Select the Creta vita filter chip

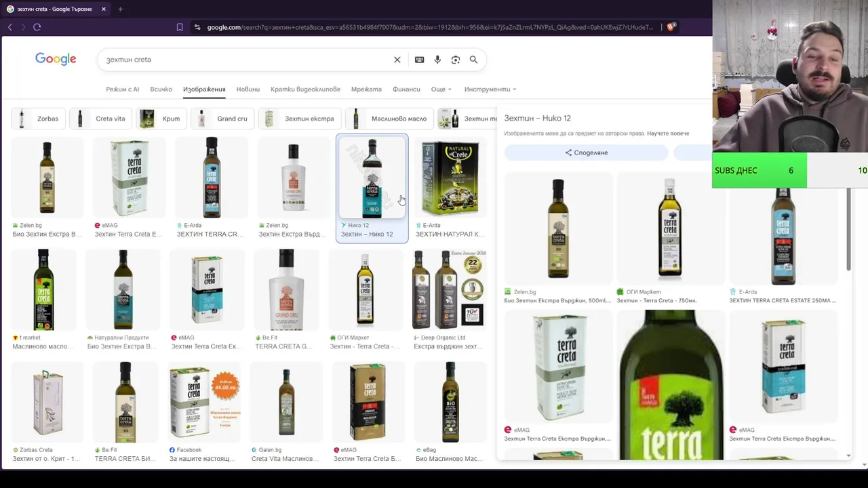[101, 119]
